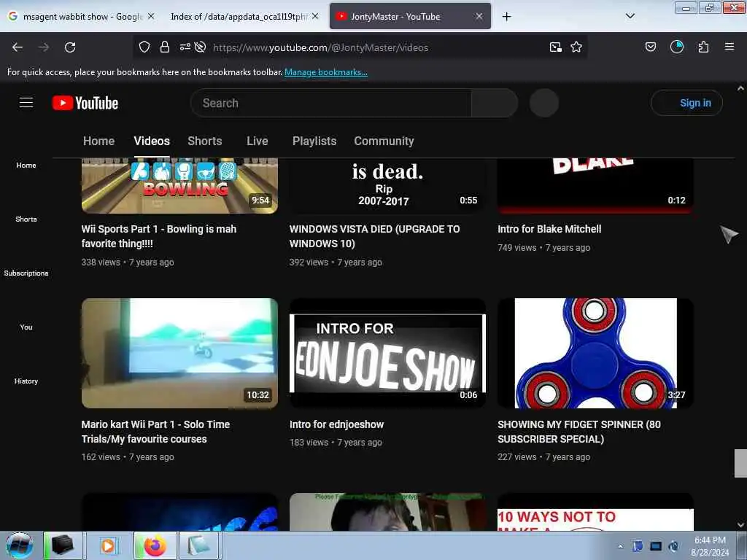The image size is (747, 560).
Task: Open History in the left sidebar
Action: (x=26, y=381)
